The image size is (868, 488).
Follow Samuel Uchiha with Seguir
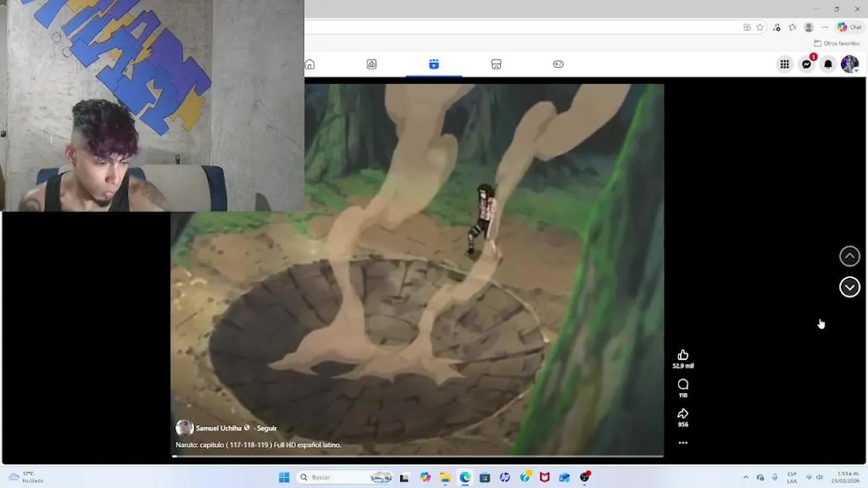click(267, 428)
